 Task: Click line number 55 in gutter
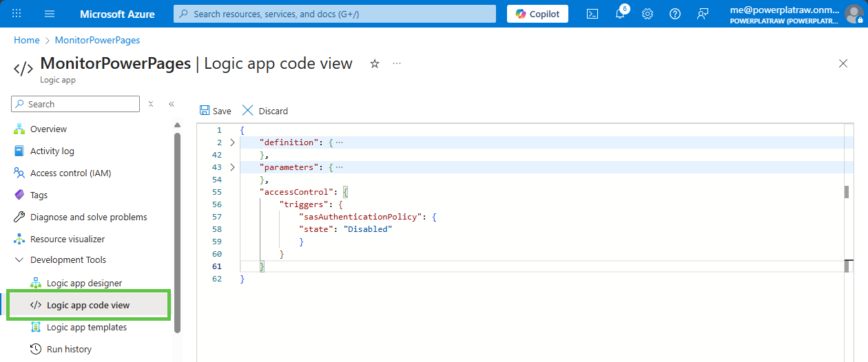[x=217, y=192]
